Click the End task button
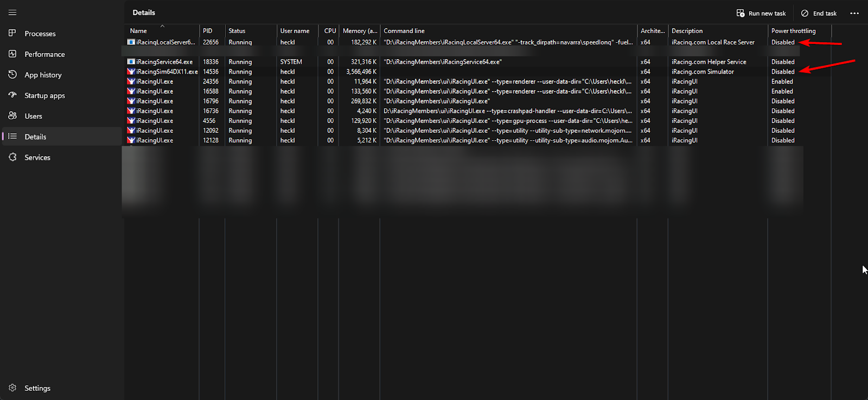Image resolution: width=868 pixels, height=400 pixels. pyautogui.click(x=819, y=13)
